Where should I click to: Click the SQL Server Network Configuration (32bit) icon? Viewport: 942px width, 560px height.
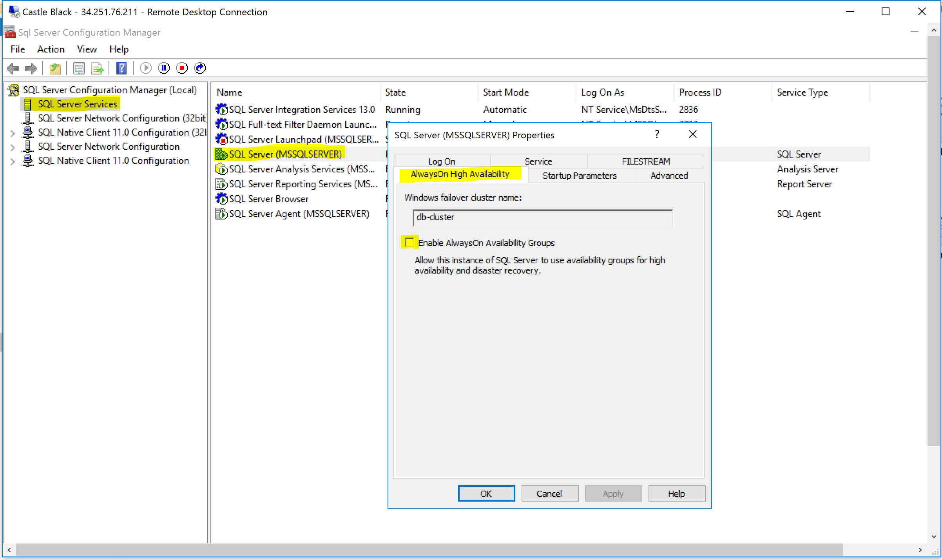[28, 118]
